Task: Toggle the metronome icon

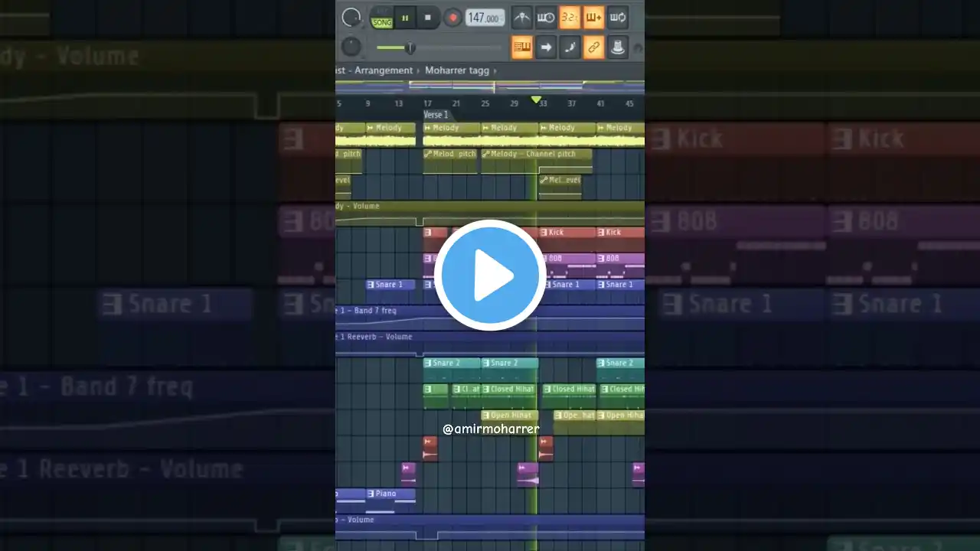Action: [522, 17]
